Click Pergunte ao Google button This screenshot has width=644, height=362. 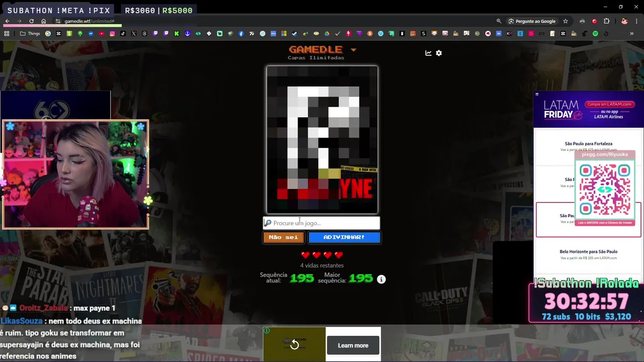532,21
